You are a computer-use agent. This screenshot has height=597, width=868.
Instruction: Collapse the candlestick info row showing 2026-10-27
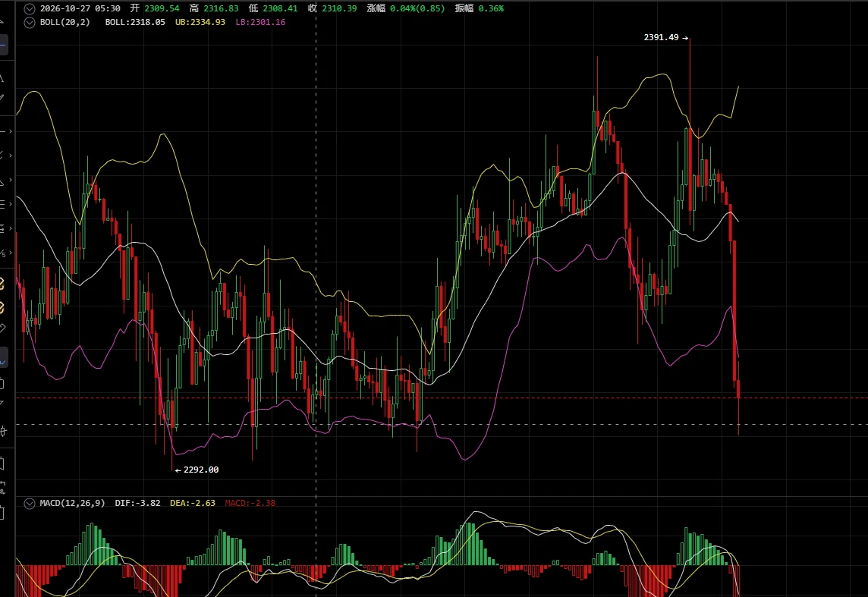pos(30,9)
